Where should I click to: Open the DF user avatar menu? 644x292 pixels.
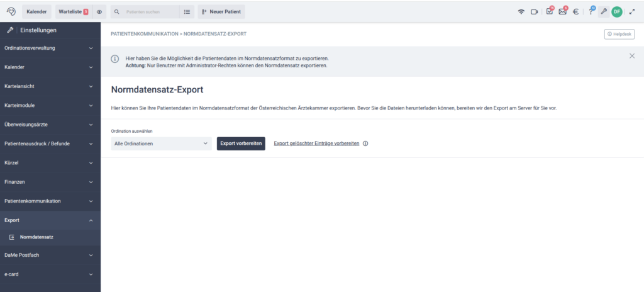(x=617, y=11)
